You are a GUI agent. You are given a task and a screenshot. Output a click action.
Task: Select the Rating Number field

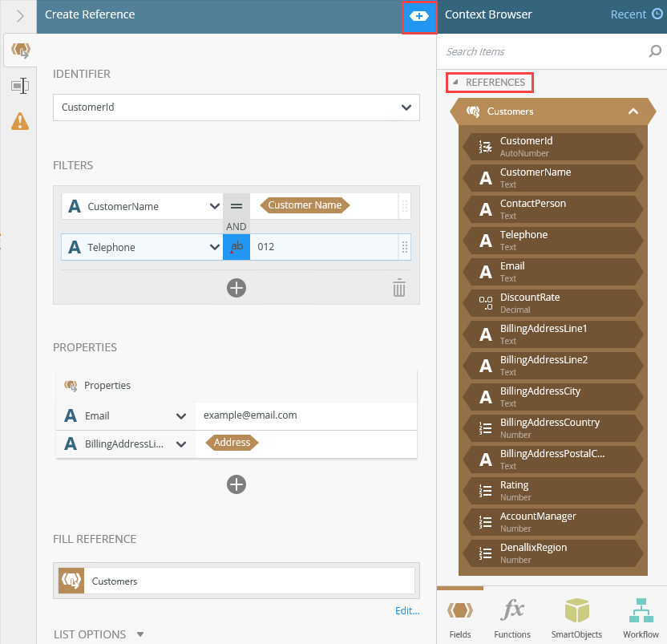click(x=552, y=491)
